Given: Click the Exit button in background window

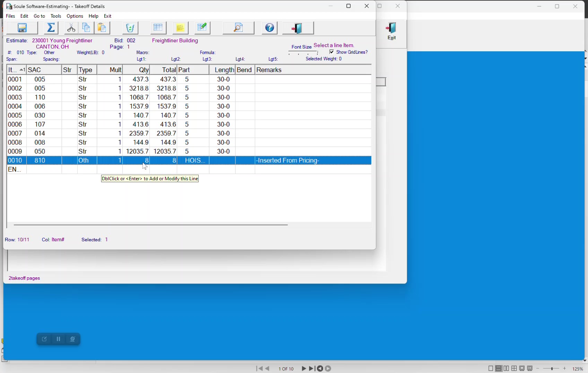Looking at the screenshot, I should 392,31.
